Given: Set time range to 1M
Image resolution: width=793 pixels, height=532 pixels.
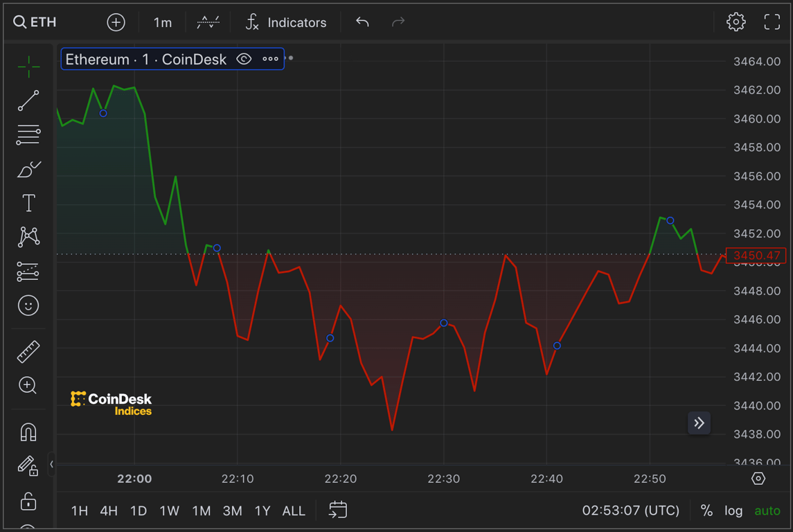Looking at the screenshot, I should coord(202,511).
